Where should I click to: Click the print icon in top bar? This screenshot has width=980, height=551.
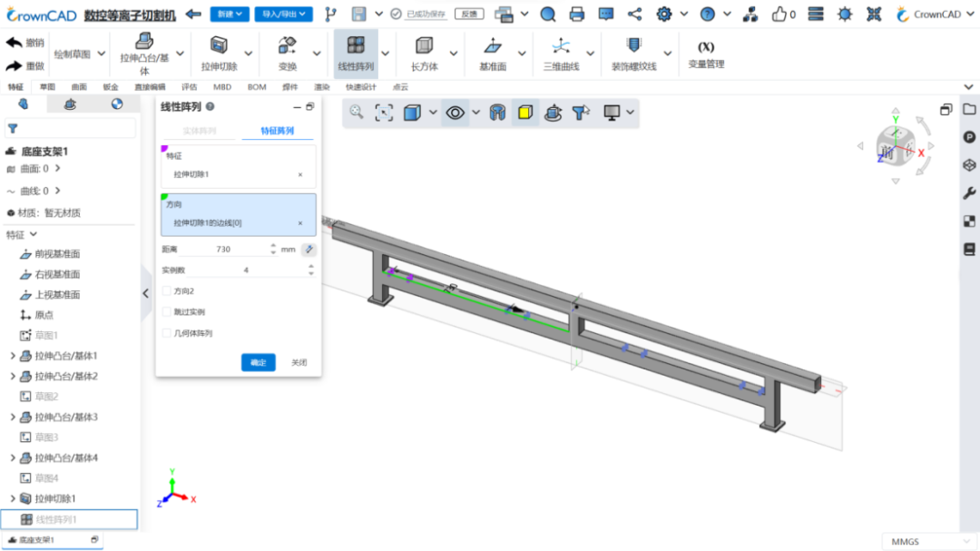(x=577, y=14)
